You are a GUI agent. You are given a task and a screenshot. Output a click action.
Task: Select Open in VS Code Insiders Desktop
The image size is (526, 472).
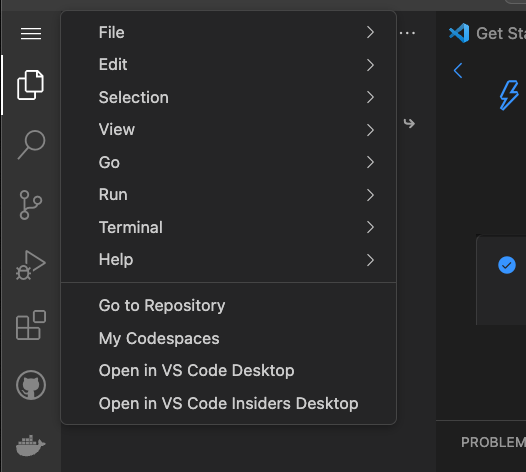(x=228, y=403)
